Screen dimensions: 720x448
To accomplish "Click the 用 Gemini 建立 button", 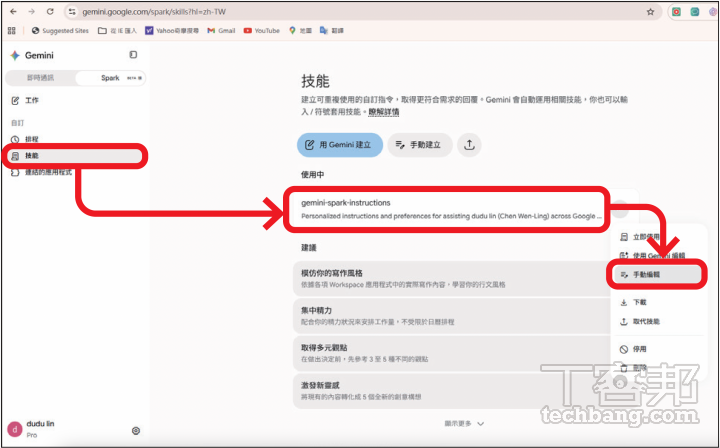I will [340, 145].
